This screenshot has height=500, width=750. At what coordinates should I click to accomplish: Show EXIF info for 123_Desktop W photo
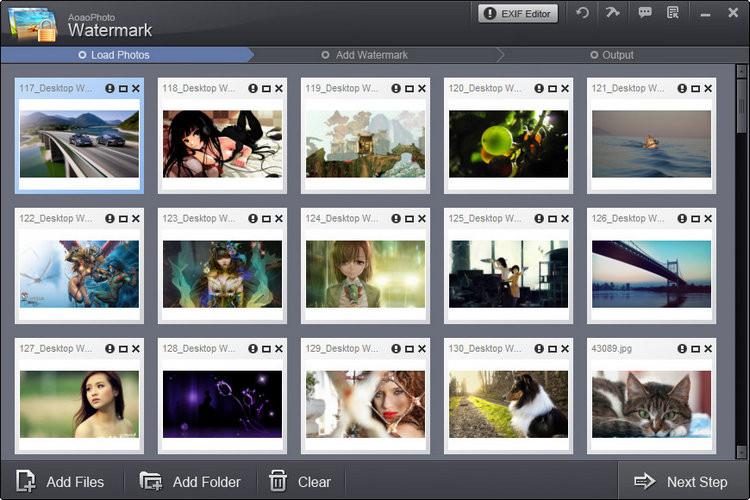[x=253, y=219]
